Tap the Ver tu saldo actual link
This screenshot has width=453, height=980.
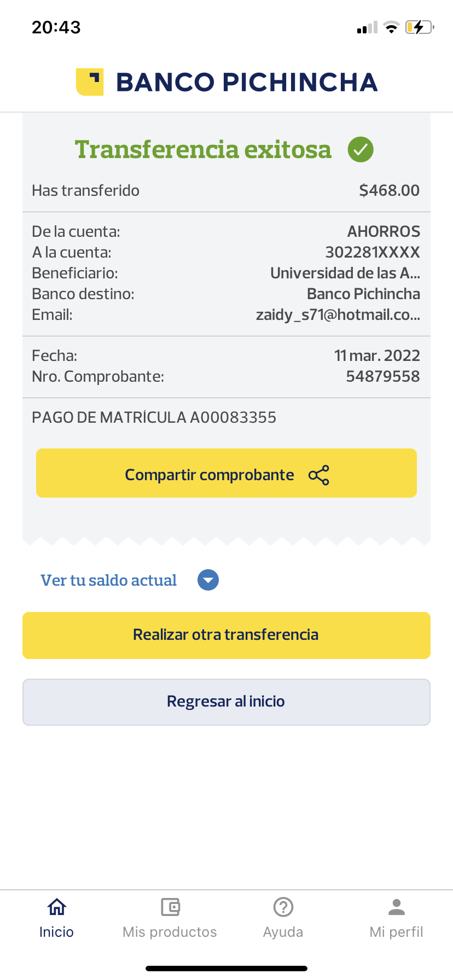[x=109, y=580]
